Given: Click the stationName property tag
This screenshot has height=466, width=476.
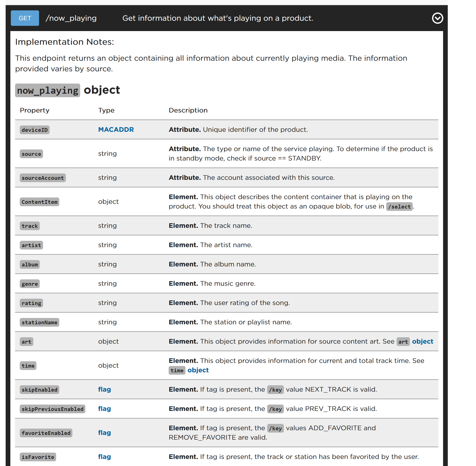Looking at the screenshot, I should tap(39, 322).
